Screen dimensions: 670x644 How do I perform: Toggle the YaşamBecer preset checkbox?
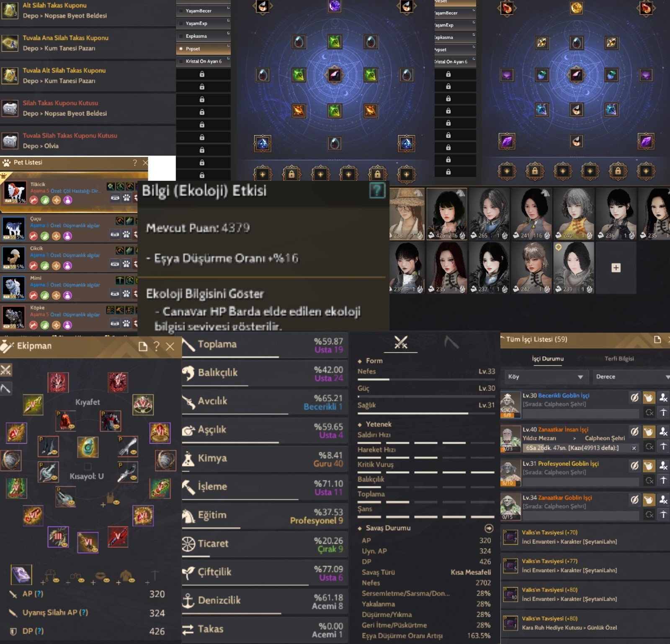(x=181, y=11)
